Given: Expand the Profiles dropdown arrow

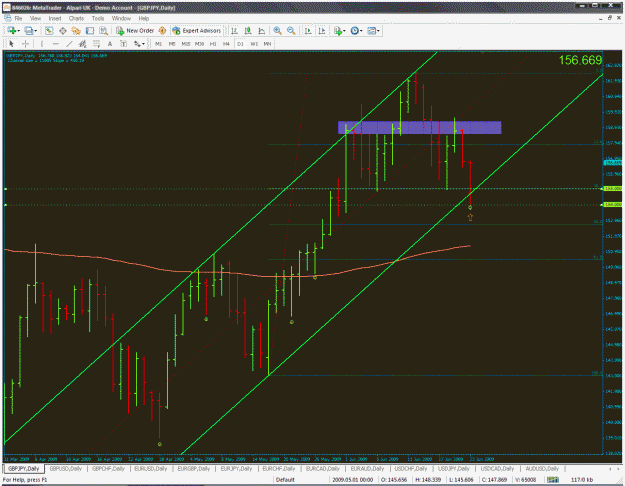Looking at the screenshot, I should pyautogui.click(x=35, y=31).
